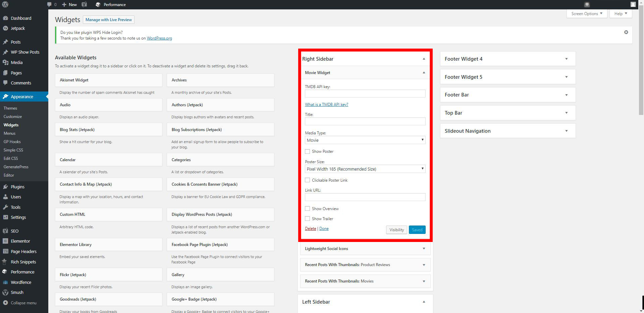Expand the Footer Widget 4 area
The width and height of the screenshot is (644, 313).
(x=566, y=59)
